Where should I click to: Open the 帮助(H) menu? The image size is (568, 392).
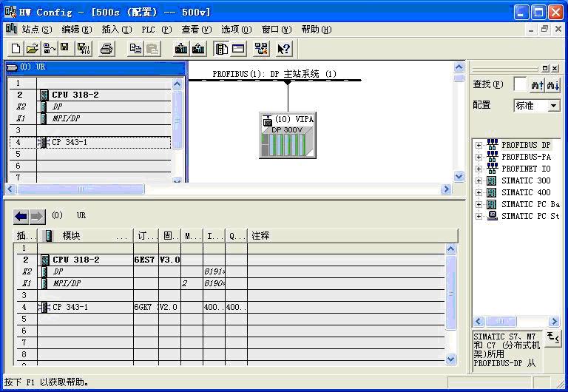317,30
